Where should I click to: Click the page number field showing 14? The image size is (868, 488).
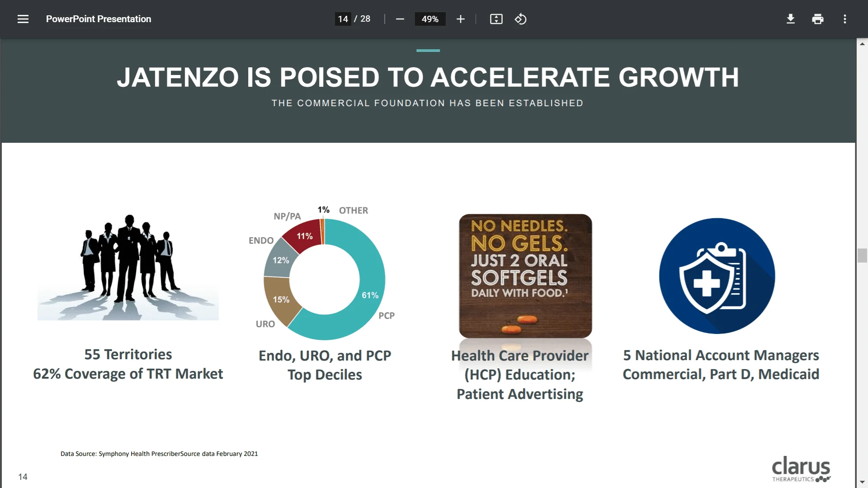tap(343, 19)
